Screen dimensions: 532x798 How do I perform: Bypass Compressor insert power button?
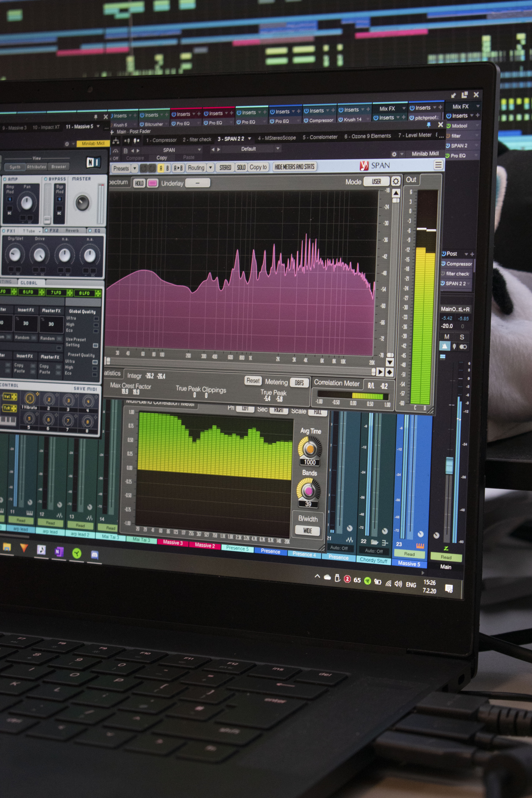tap(306, 120)
